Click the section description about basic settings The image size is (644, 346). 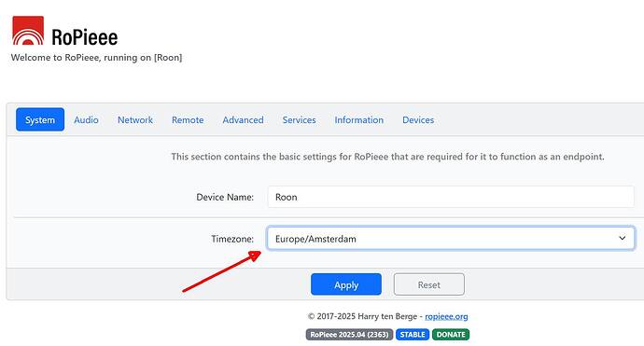point(387,157)
